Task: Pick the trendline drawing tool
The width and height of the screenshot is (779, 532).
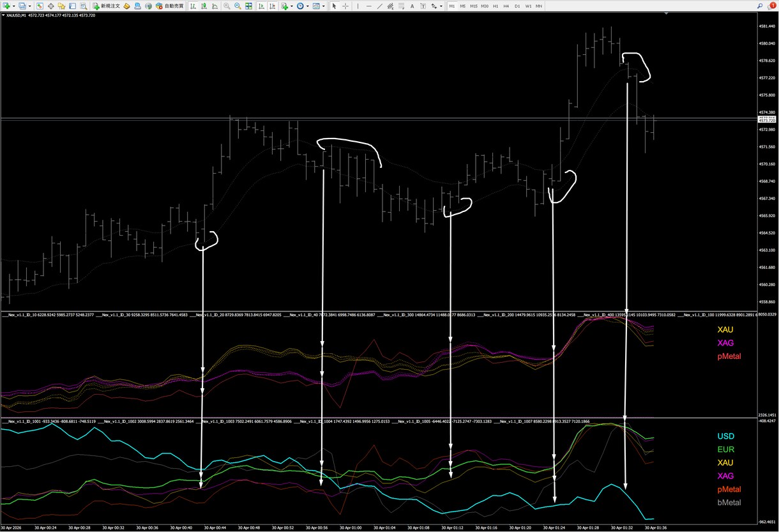Action: pos(379,6)
